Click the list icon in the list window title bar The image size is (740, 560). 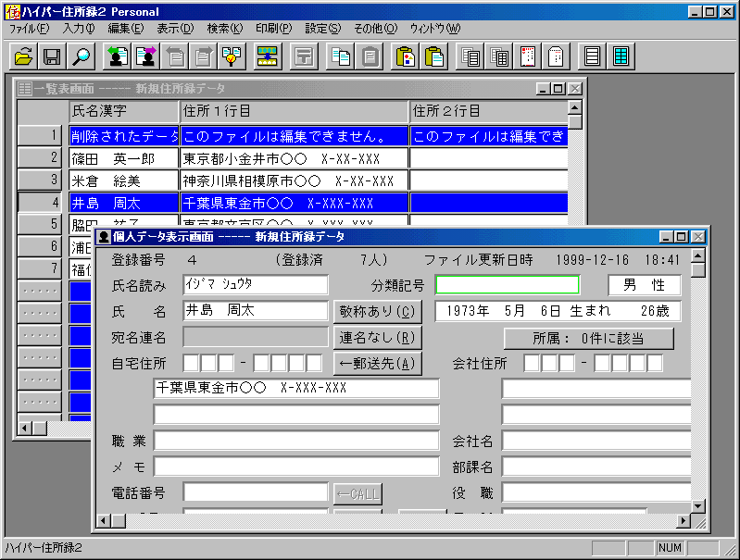point(24,89)
